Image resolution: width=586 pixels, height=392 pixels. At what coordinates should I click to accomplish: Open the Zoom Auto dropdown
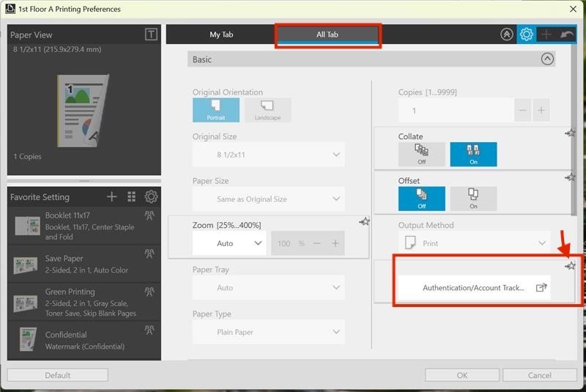229,243
